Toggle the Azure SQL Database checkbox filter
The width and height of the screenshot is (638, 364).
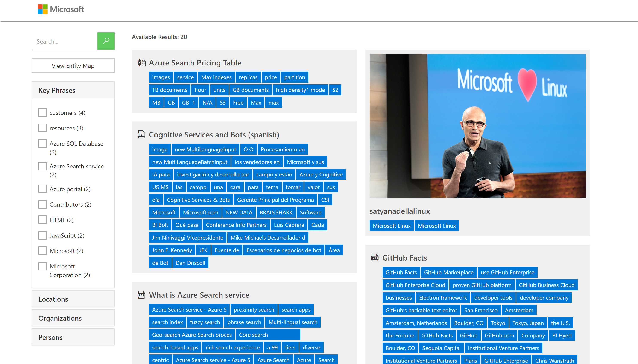coord(43,143)
